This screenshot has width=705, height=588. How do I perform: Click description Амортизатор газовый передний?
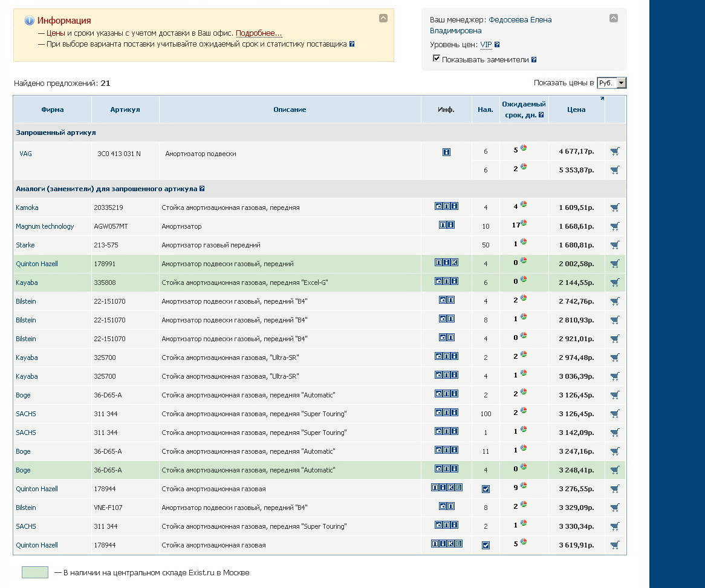(x=211, y=245)
